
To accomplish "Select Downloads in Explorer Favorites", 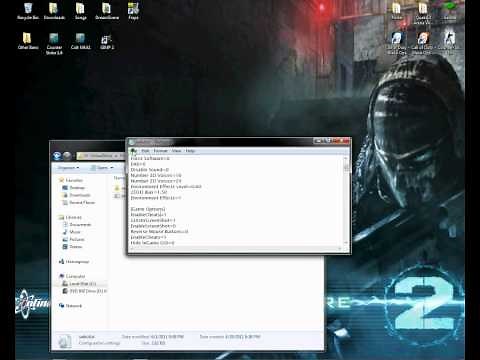I will coord(76,195).
